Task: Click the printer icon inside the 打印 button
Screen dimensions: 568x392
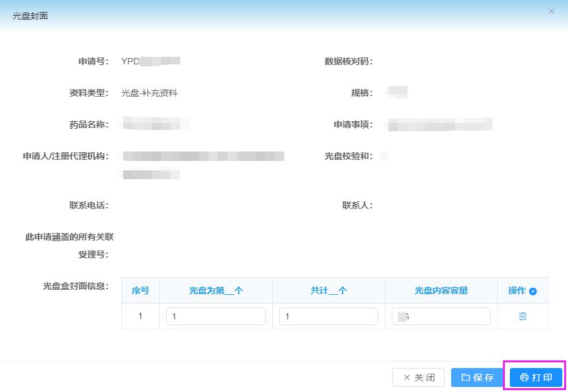Action: (525, 377)
